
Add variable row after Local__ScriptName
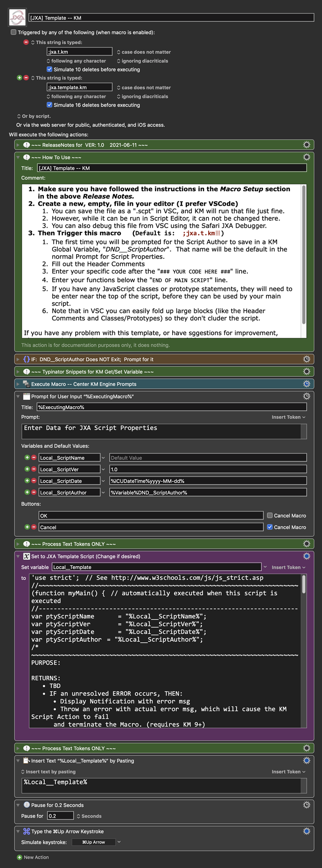point(27,458)
